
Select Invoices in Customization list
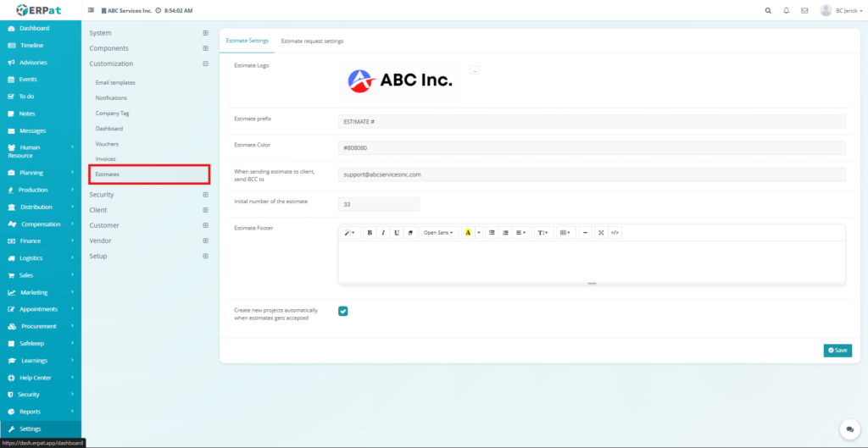coord(106,159)
